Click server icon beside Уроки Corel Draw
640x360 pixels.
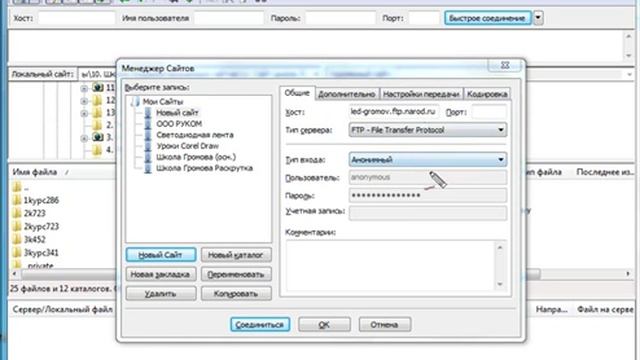[148, 146]
